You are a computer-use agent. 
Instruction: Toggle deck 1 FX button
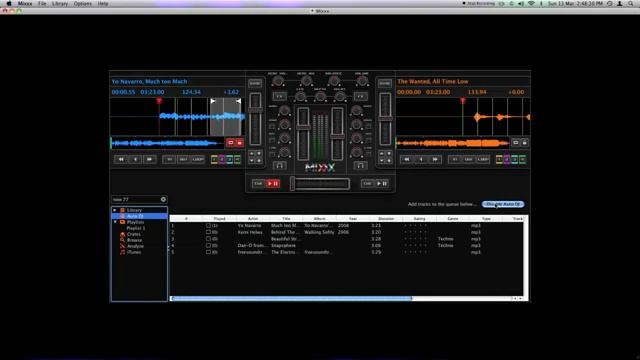coord(280,96)
